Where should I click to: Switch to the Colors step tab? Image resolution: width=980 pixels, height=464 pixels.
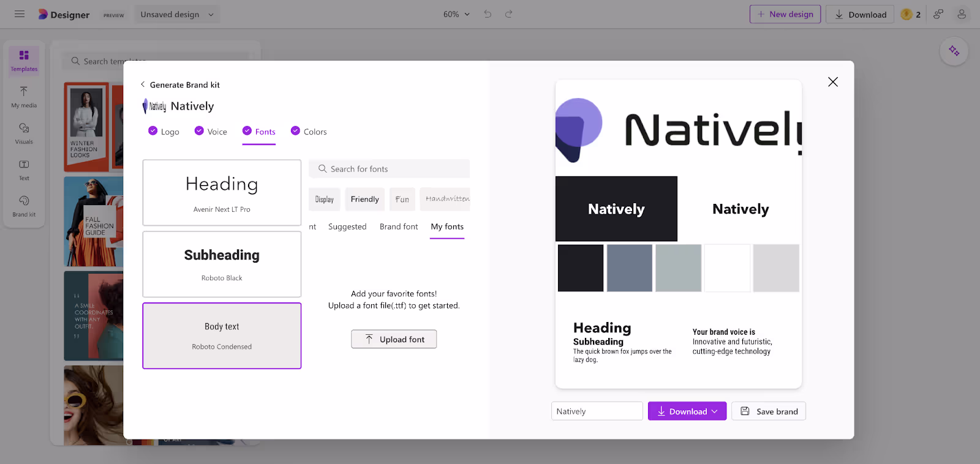309,132
